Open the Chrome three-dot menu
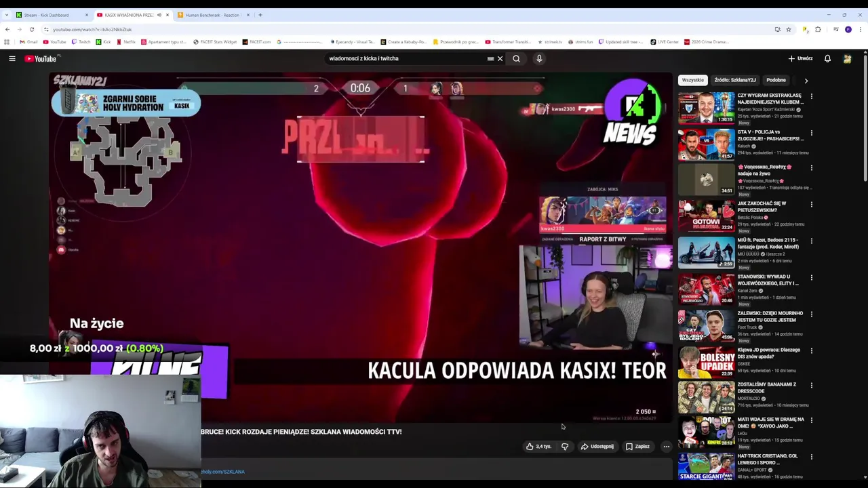868x488 pixels. [x=861, y=29]
